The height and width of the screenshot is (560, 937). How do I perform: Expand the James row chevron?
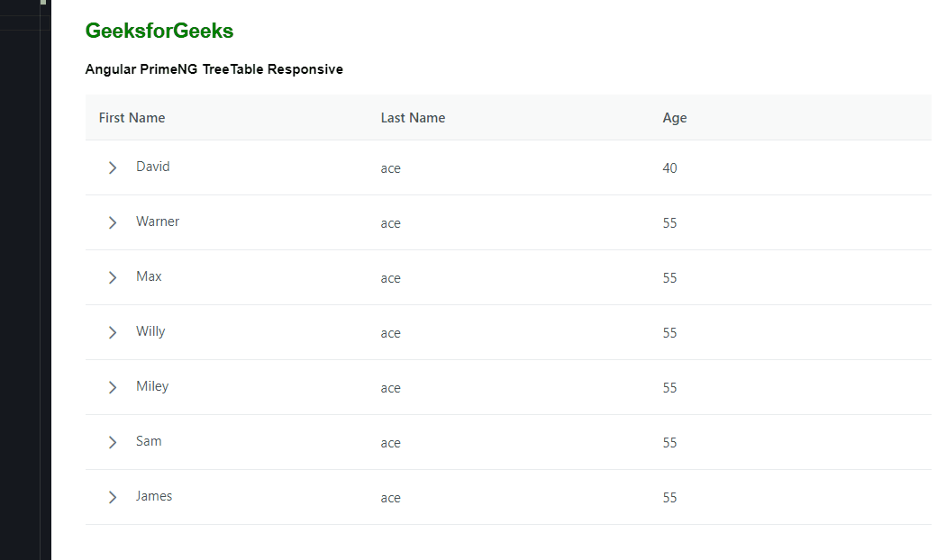[x=112, y=497]
